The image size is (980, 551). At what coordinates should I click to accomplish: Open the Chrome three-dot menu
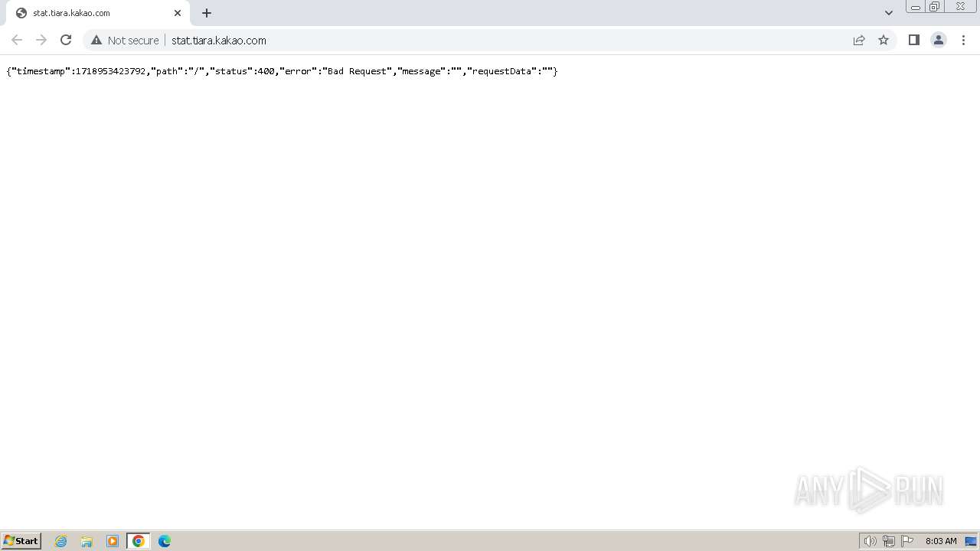(x=963, y=40)
